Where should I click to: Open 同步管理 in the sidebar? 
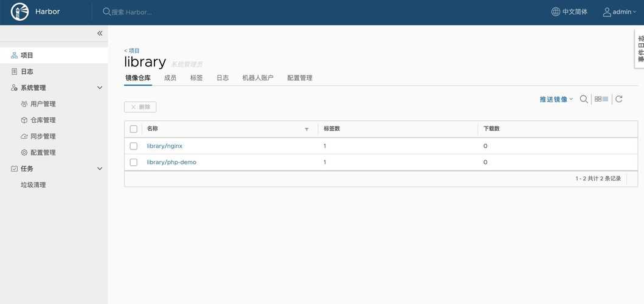click(x=43, y=136)
